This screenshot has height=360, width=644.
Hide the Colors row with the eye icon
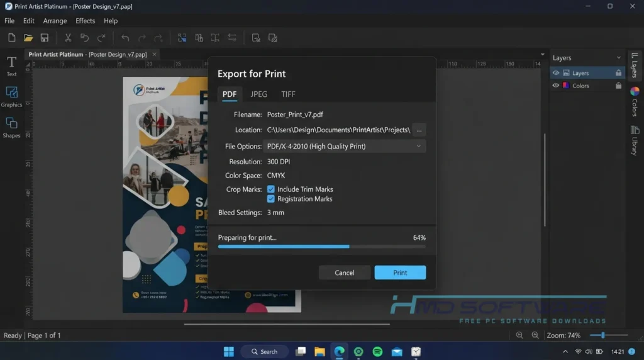pos(556,86)
